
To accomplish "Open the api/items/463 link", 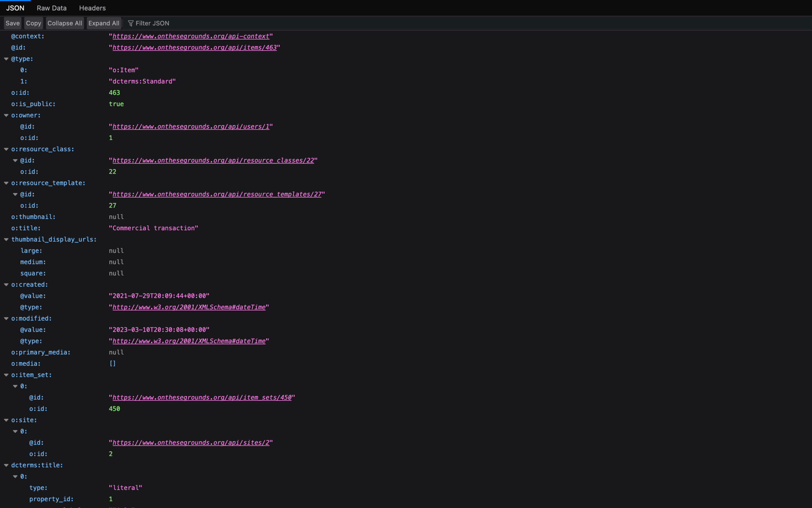I will 194,47.
